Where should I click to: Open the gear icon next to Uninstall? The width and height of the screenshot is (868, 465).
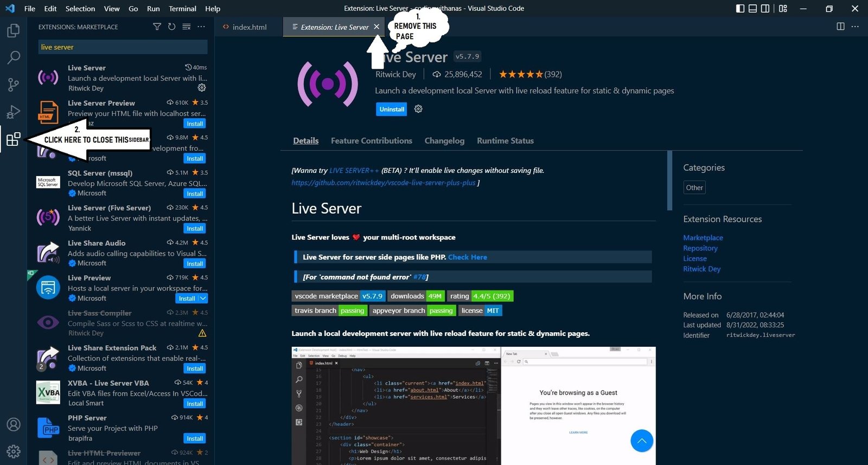(x=418, y=109)
